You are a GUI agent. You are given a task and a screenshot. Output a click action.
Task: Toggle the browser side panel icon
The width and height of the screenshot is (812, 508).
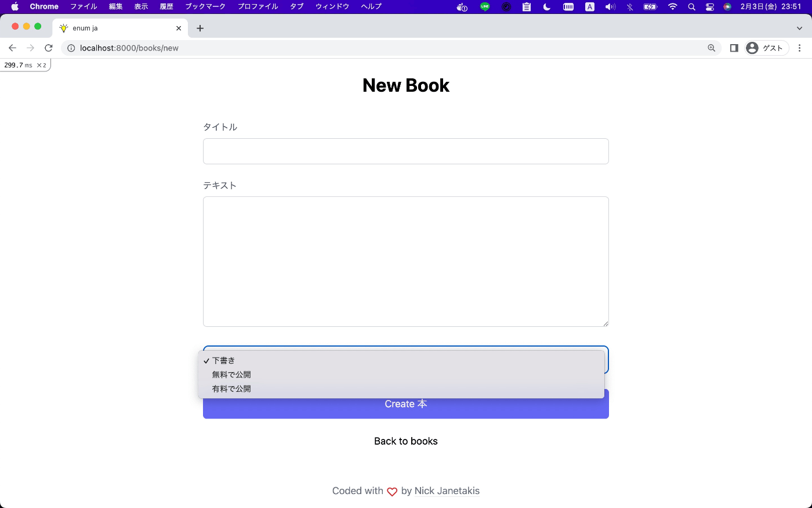(734, 48)
